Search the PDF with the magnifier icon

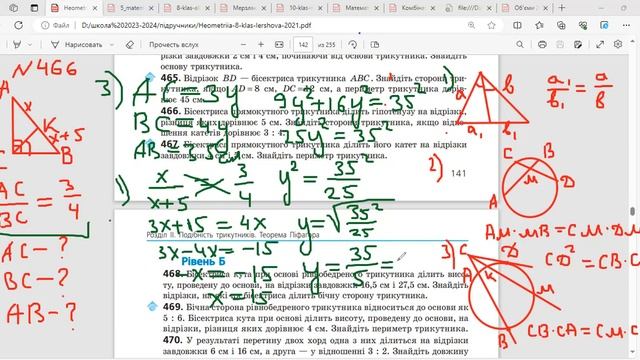[x=520, y=44]
